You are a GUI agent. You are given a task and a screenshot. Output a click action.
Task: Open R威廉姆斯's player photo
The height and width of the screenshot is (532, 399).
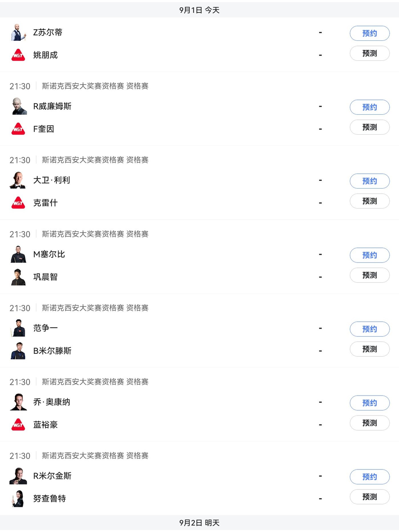pos(18,106)
